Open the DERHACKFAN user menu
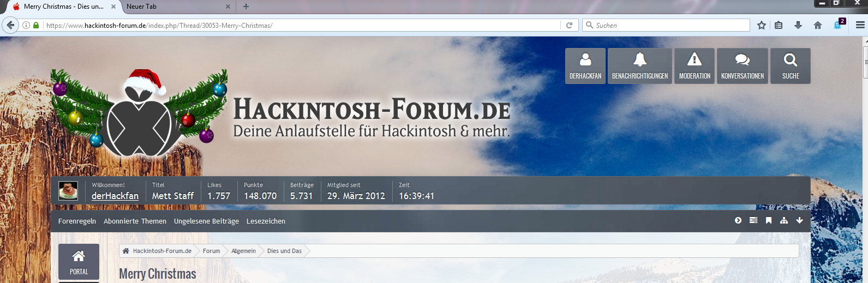The height and width of the screenshot is (283, 868). coord(585,66)
